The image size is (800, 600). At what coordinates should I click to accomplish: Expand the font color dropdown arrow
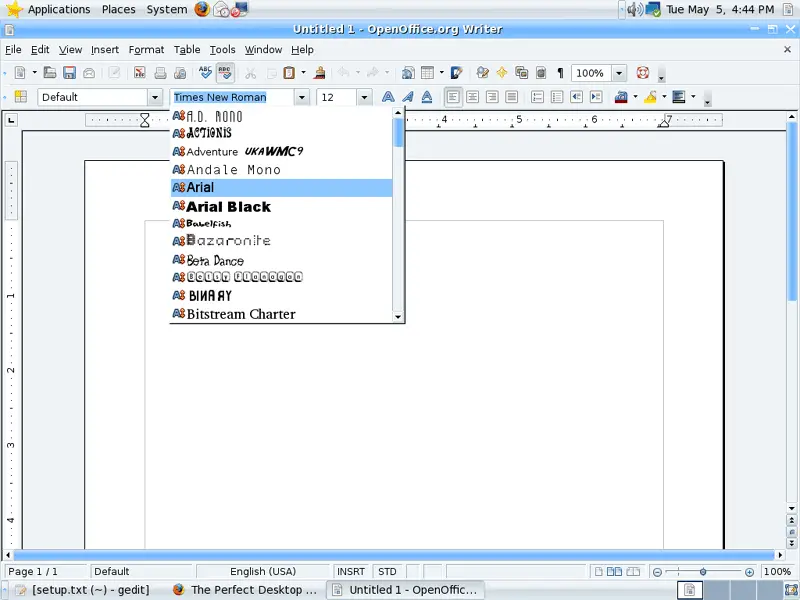[636, 96]
